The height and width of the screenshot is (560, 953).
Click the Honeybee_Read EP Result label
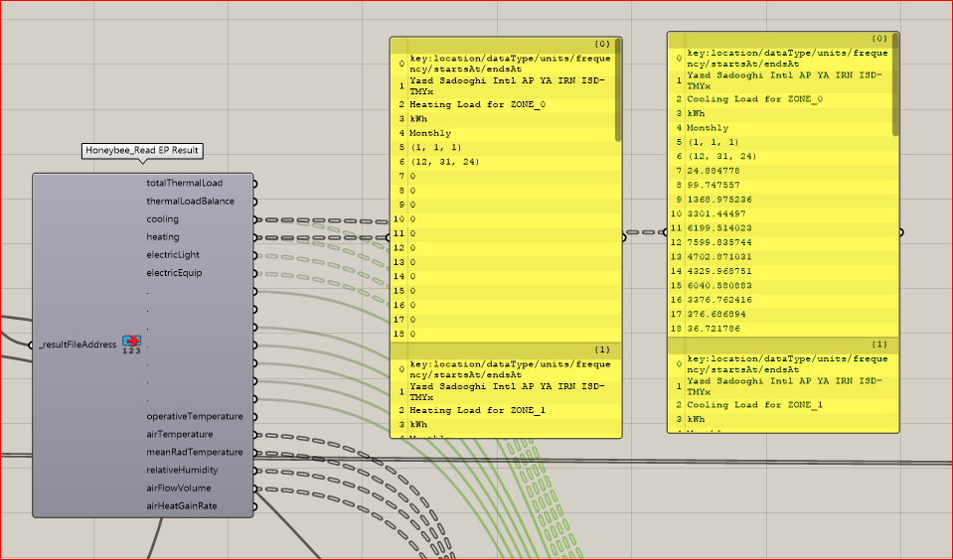pyautogui.click(x=142, y=151)
